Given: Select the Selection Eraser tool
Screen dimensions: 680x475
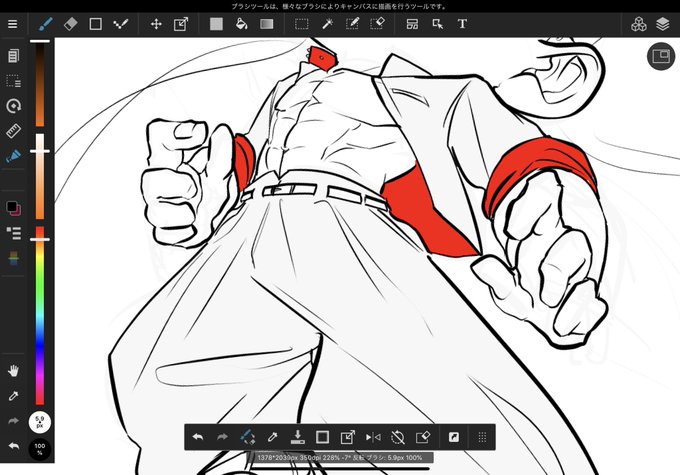Looking at the screenshot, I should (377, 24).
